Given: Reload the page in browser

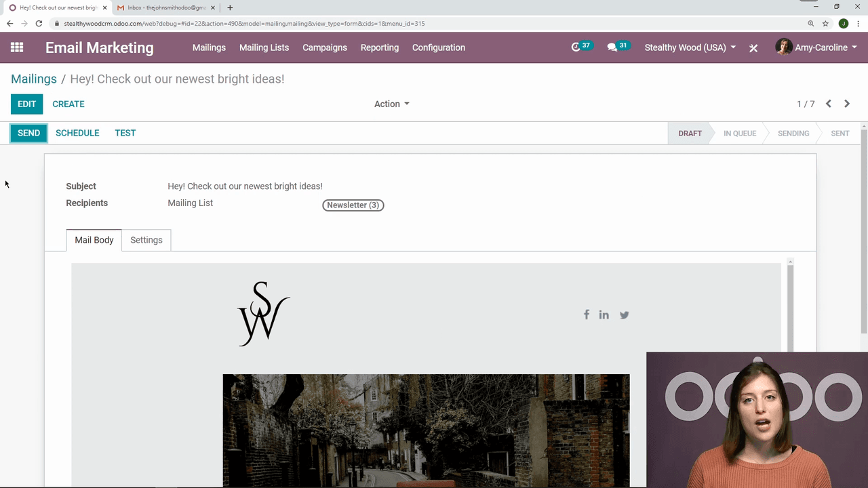Looking at the screenshot, I should pyautogui.click(x=39, y=23).
